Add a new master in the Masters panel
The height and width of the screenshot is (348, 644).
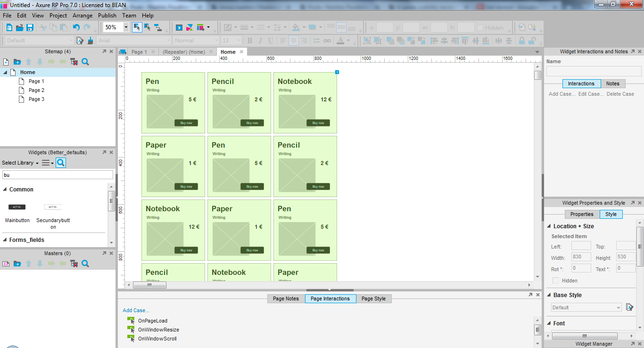[x=6, y=264]
